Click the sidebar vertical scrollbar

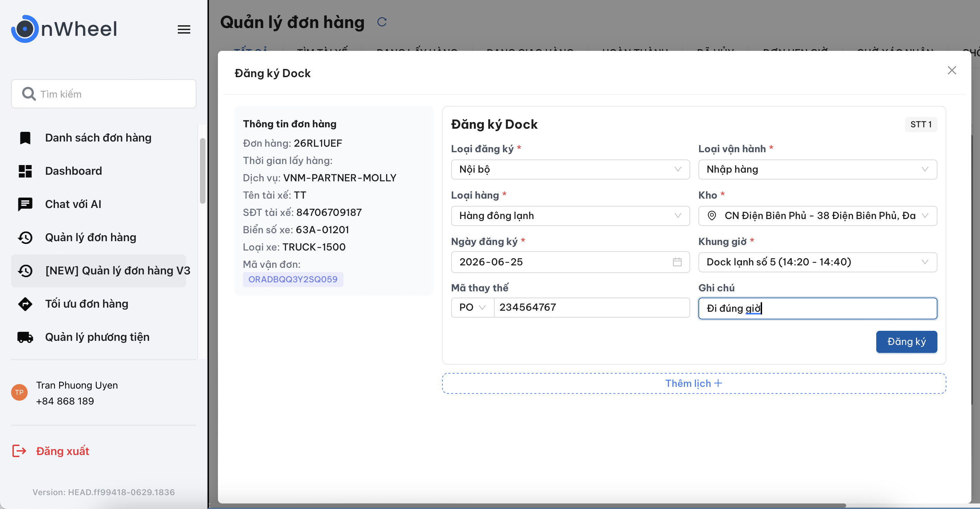(x=202, y=171)
